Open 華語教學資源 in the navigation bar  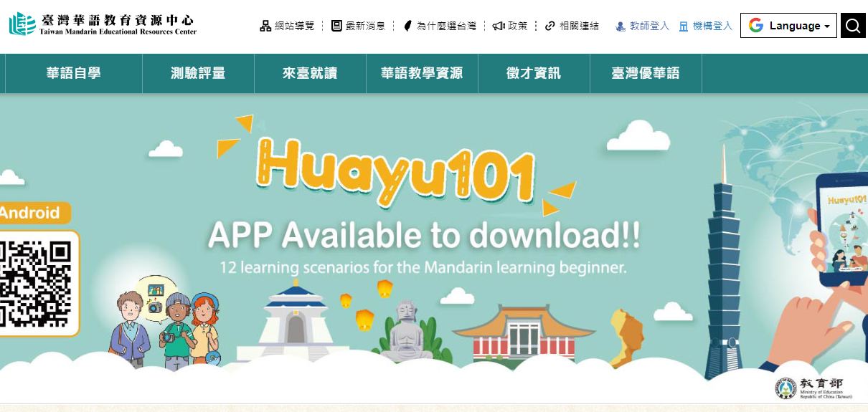422,73
